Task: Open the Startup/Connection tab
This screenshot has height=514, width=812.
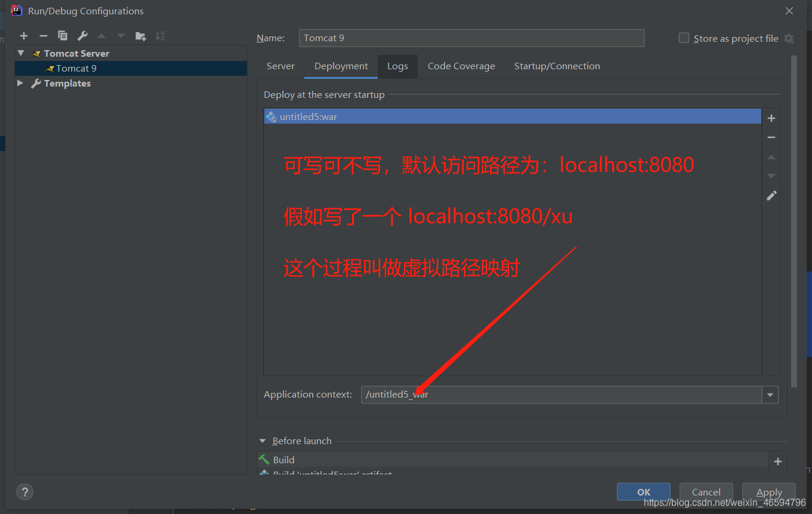Action: (x=557, y=66)
